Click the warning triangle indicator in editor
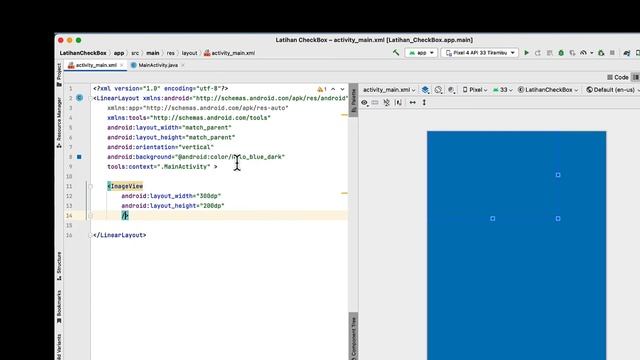 (x=320, y=89)
